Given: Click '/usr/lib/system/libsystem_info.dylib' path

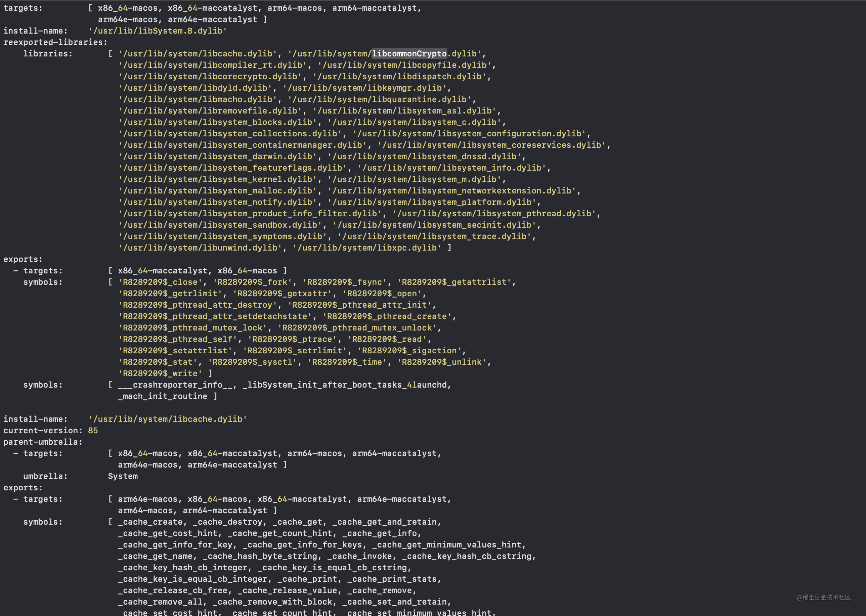Looking at the screenshot, I should coord(452,167).
